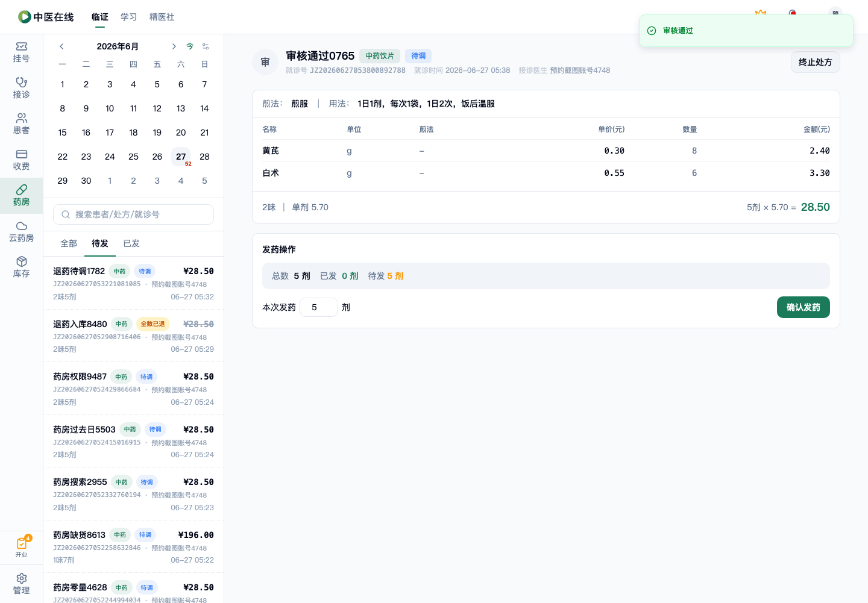Open prescription 药房过去日5503
The height and width of the screenshot is (603, 868).
click(133, 442)
